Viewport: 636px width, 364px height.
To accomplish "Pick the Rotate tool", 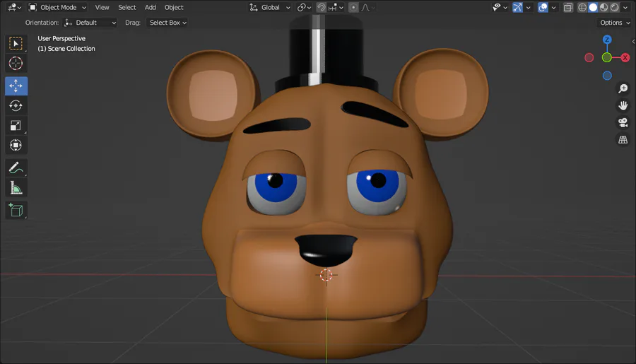I will tap(16, 105).
